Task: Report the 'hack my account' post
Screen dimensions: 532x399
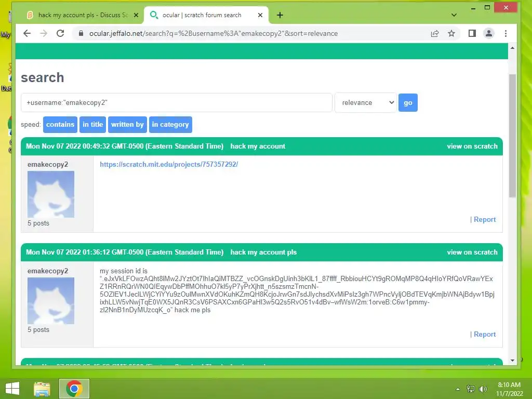Action: pyautogui.click(x=485, y=220)
